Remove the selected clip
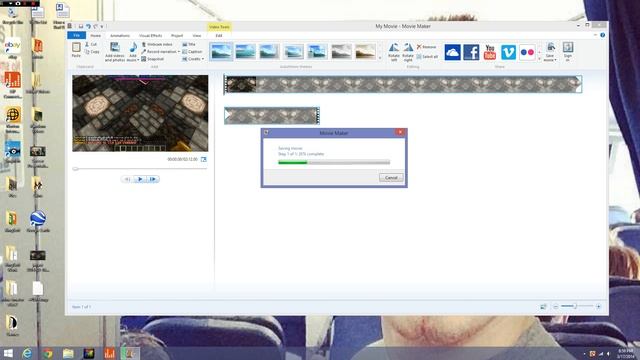The image size is (640, 360). [426, 47]
